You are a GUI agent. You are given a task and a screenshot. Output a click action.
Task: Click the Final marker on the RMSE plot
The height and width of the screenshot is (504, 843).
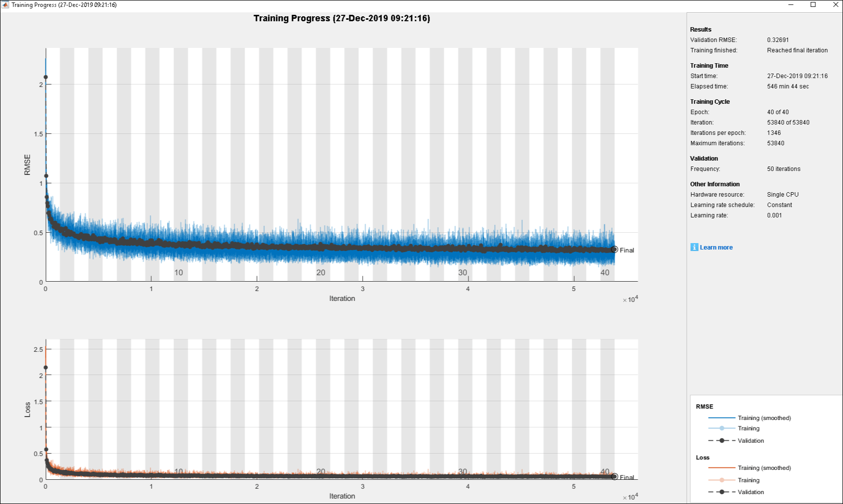pyautogui.click(x=614, y=250)
